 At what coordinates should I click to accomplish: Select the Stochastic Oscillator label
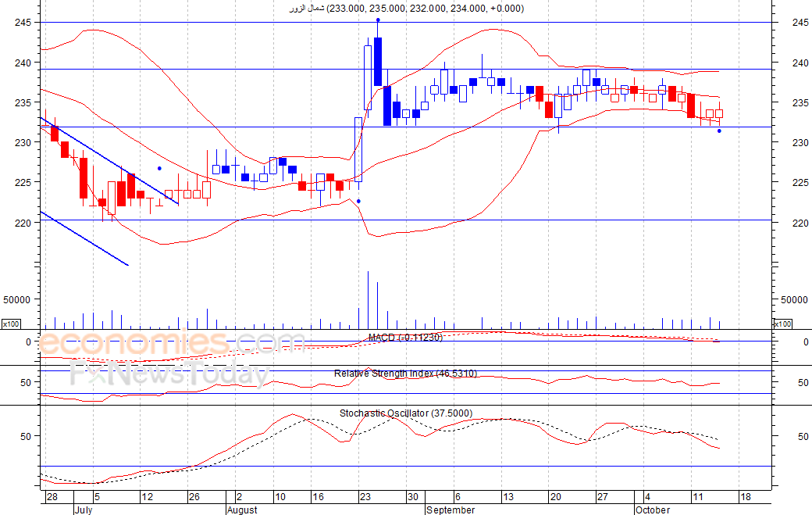point(406,413)
